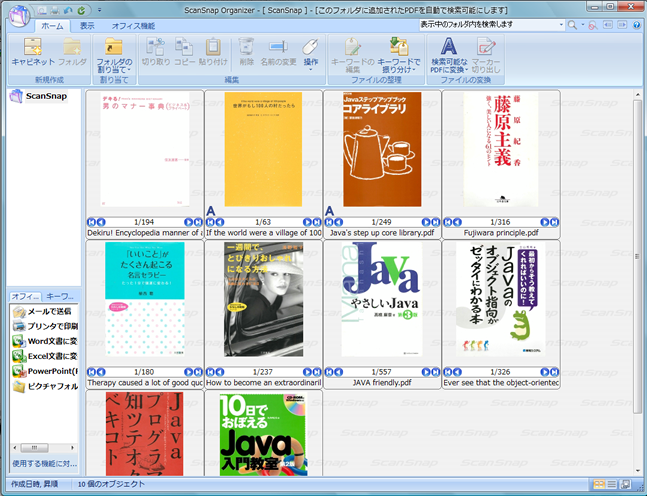Switch to the オフィス機能 ribbon tab

(x=133, y=26)
